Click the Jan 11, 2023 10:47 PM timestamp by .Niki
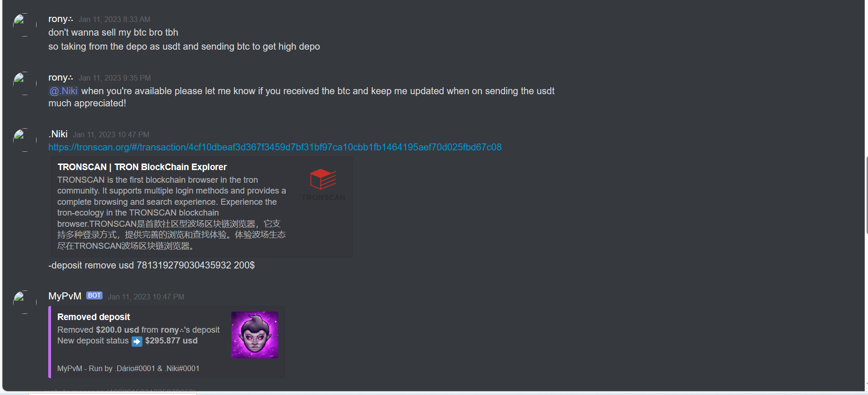The width and height of the screenshot is (868, 395). click(x=111, y=135)
